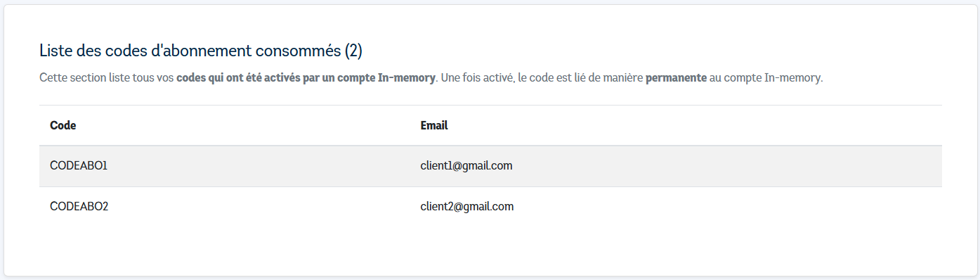Click the word "Liste" starting the heading
Image resolution: width=980 pixels, height=280 pixels.
click(x=55, y=51)
